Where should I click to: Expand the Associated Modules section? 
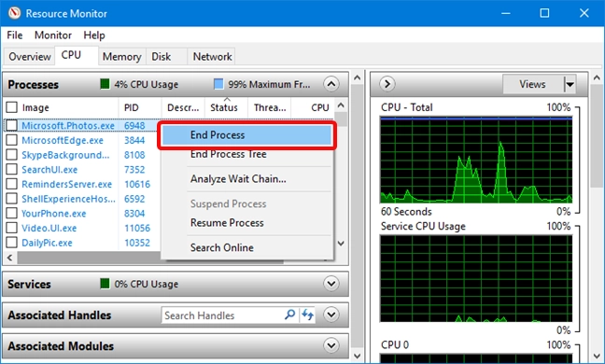[331, 345]
